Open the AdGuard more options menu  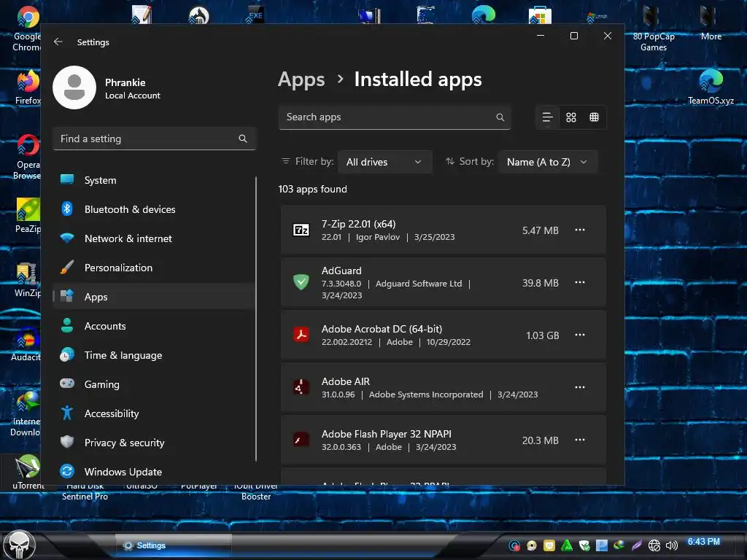click(x=580, y=282)
